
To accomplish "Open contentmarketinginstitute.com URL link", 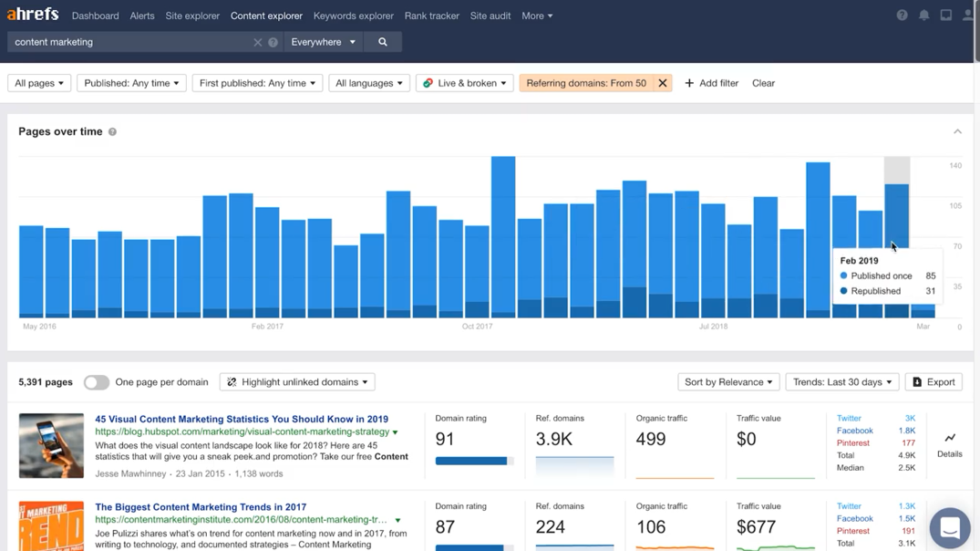I will pos(242,520).
